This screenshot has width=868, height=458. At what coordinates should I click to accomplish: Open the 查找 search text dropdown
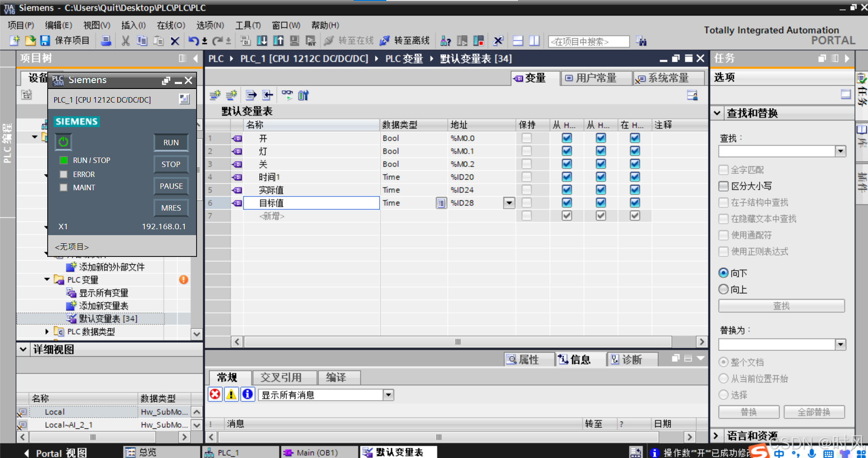coord(841,151)
